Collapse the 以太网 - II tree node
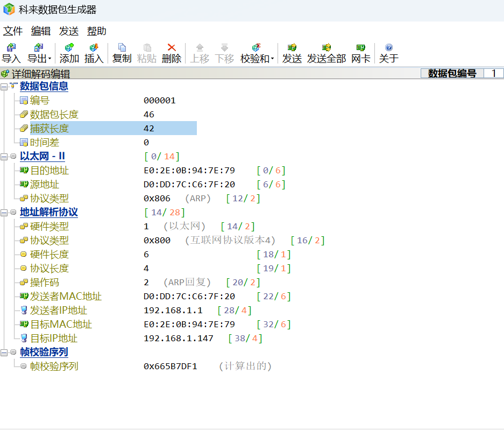Viewport: 504px width, 430px height. coord(4,157)
